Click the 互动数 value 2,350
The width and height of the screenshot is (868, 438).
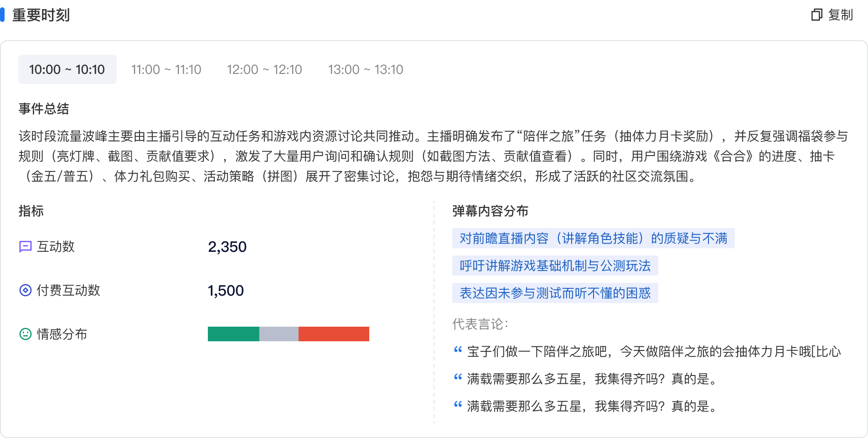point(227,247)
